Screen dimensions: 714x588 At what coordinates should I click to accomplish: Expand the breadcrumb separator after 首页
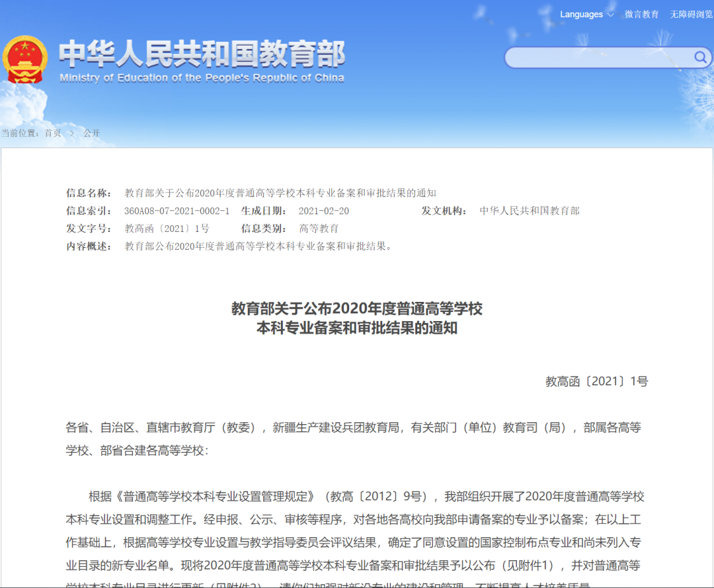pos(73,132)
